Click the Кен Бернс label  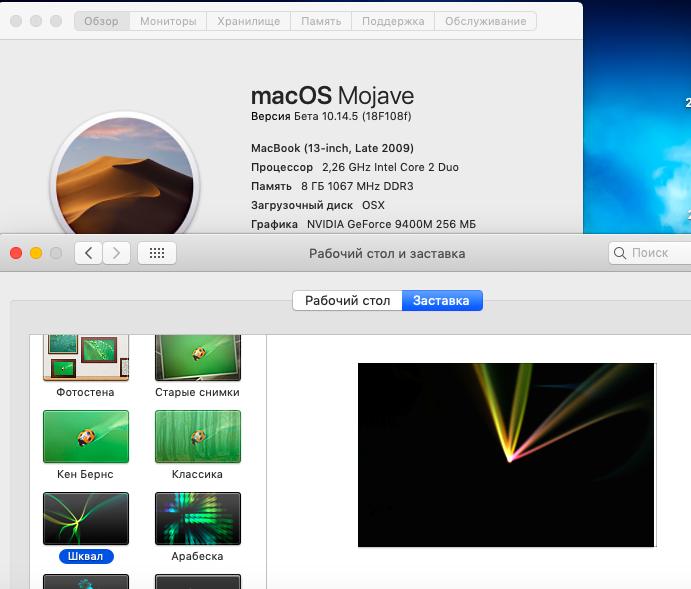(85, 474)
